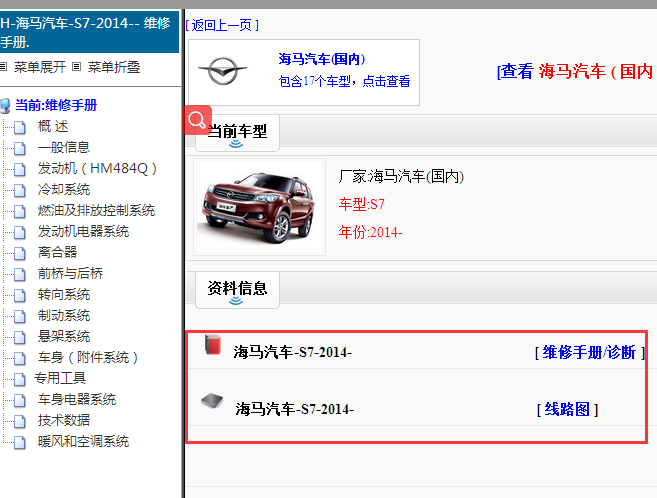
Task: Click the page icon next to 技术数据
Action: [x=19, y=421]
